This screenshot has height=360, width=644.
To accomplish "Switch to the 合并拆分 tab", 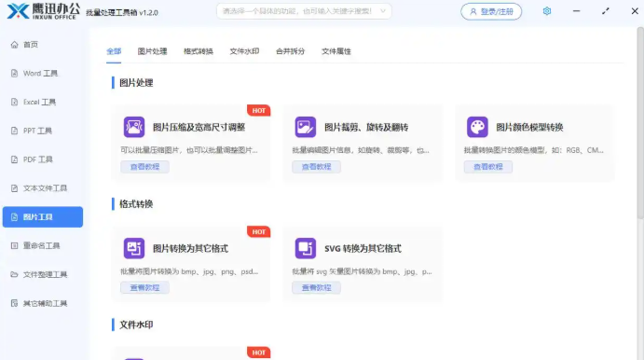I will [x=291, y=51].
